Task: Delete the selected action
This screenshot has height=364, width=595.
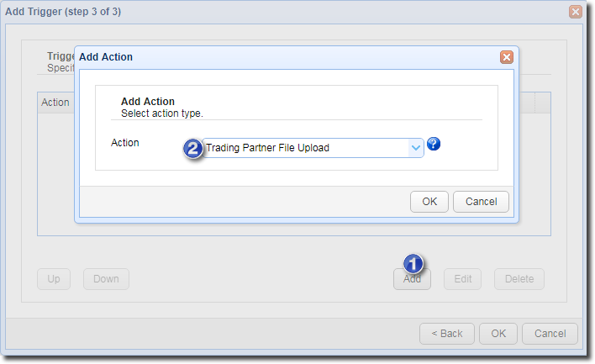Action: (x=519, y=279)
